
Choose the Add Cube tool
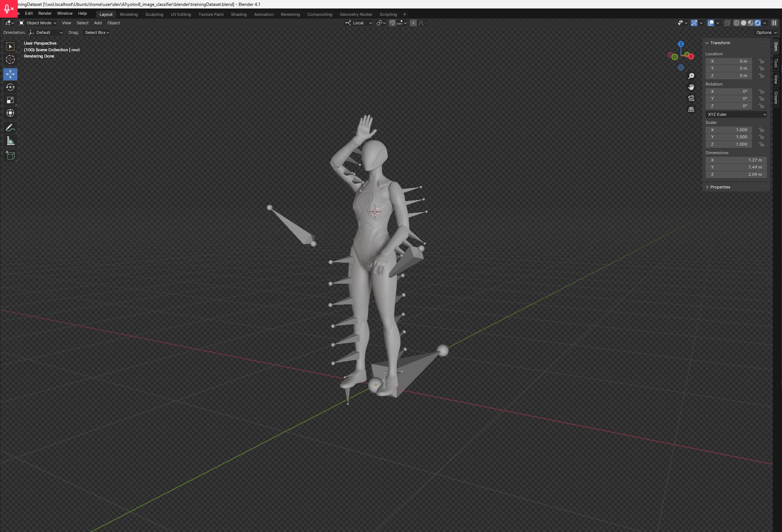(x=10, y=156)
